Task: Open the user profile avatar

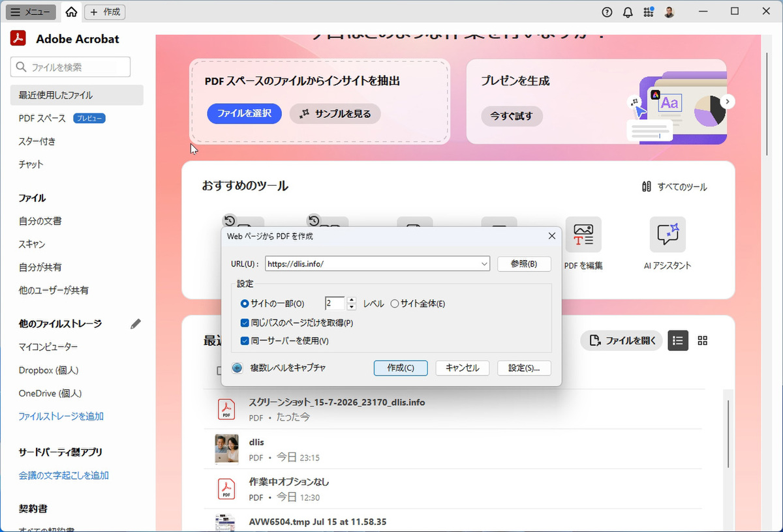Action: [669, 12]
